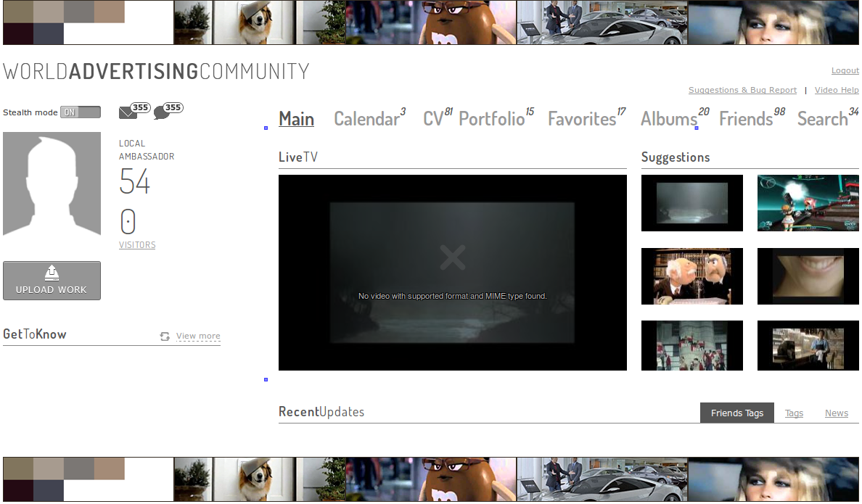Click the LOCAL AMBASSADOR label
Screen dimensions: 862x504
pos(147,149)
